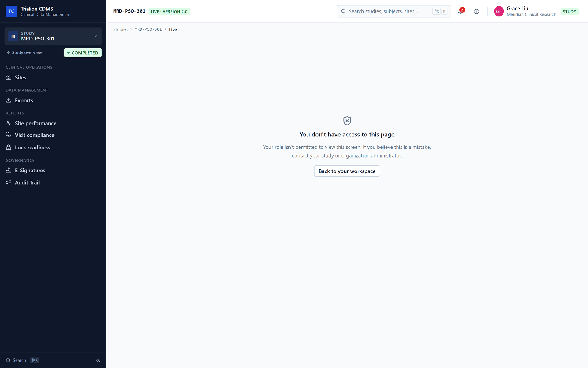
Task: Open Sites in Clinical Operations
Action: tap(53, 77)
